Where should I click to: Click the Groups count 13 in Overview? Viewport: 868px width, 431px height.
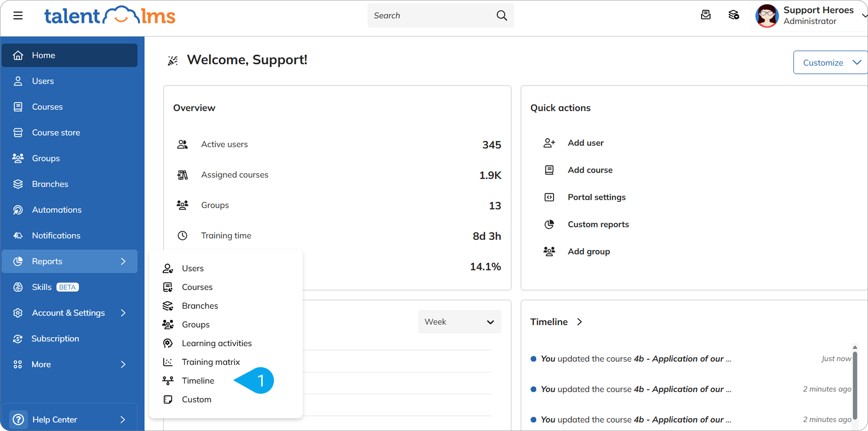[495, 205]
